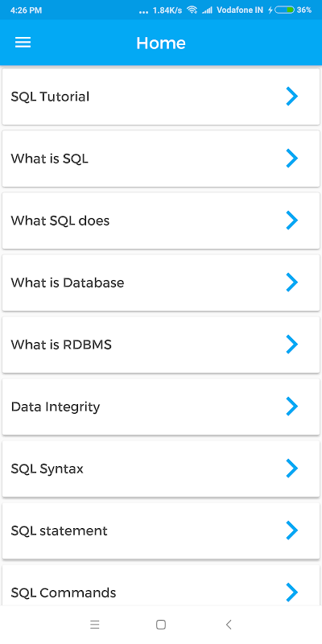Open the SQL Tutorial lesson
Viewport: 322px width, 644px height.
[x=161, y=97]
